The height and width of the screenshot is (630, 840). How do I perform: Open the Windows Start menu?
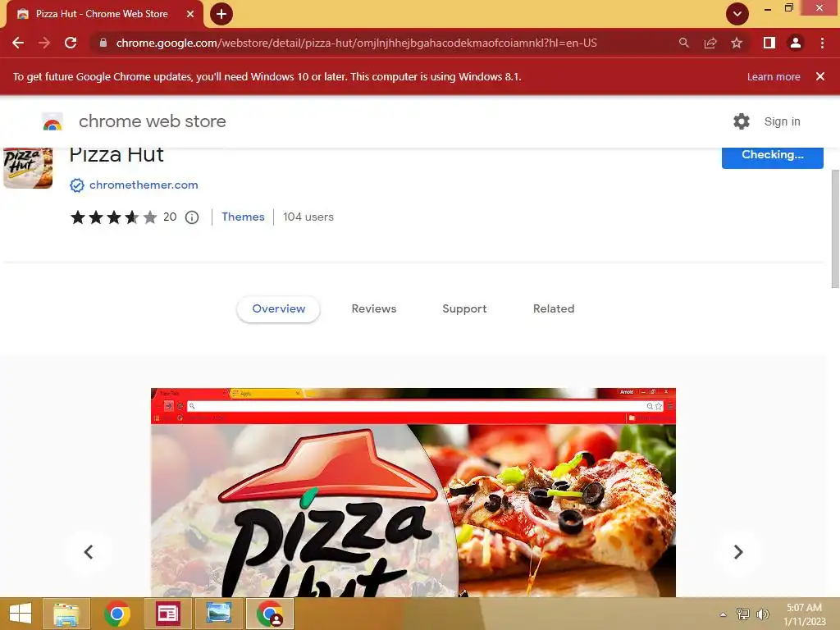coord(21,614)
